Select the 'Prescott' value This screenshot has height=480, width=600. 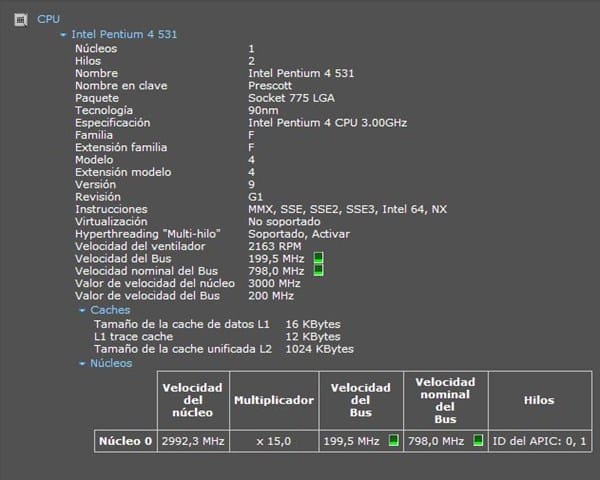tap(270, 86)
